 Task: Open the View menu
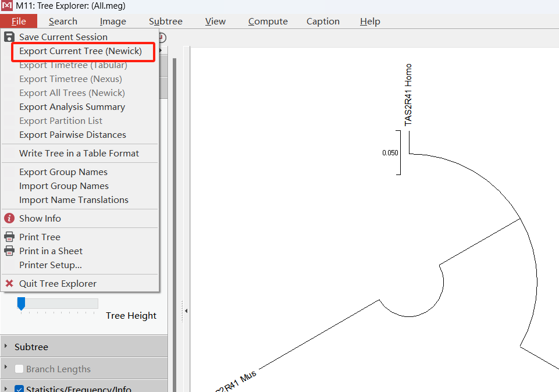[x=215, y=22]
